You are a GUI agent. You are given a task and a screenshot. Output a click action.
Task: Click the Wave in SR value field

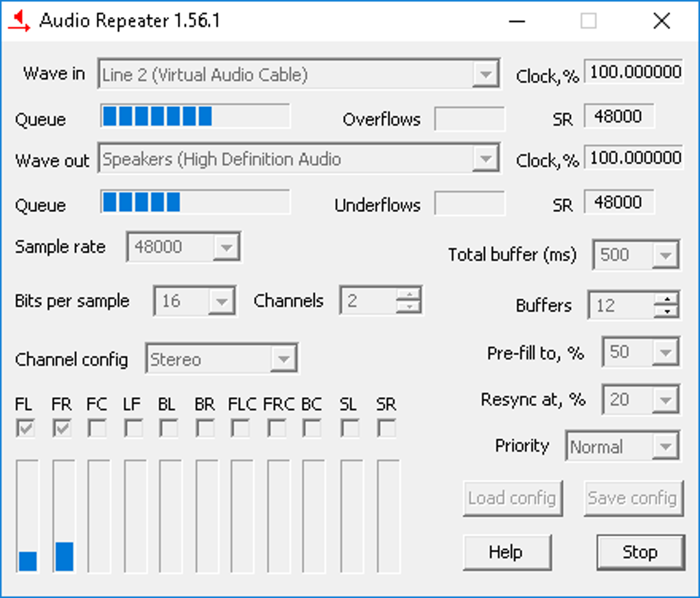click(x=619, y=117)
